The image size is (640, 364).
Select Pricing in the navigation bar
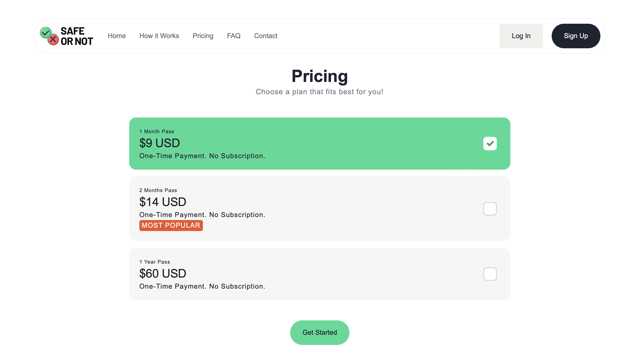(x=203, y=36)
